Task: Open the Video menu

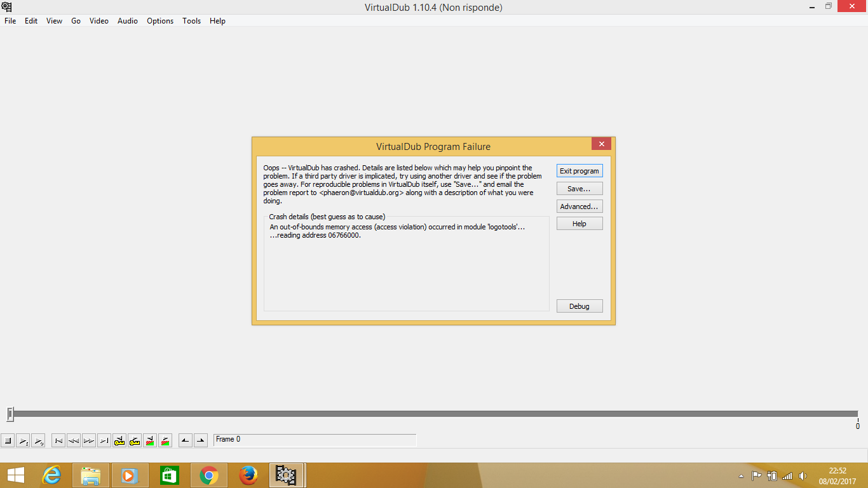Action: coord(99,21)
